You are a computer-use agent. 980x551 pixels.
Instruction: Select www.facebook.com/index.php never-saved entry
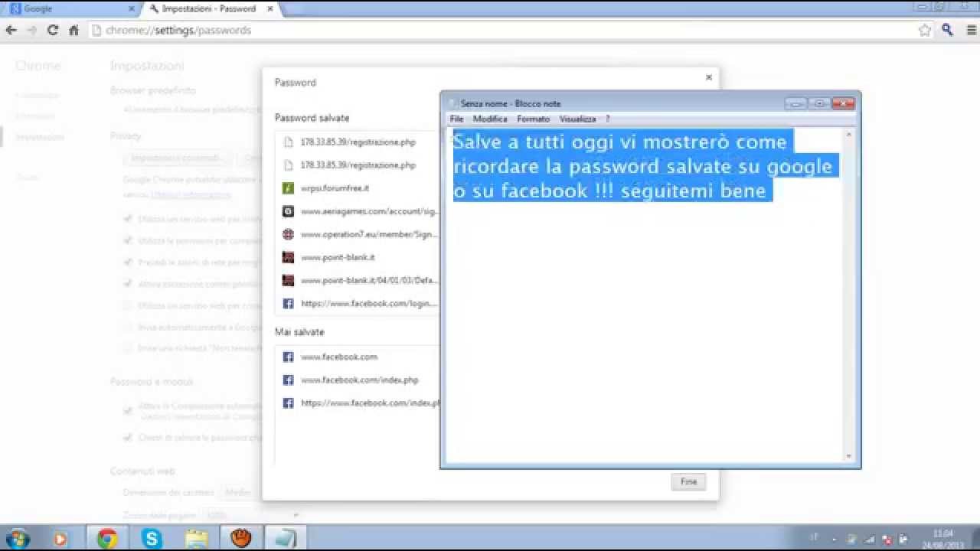coord(358,380)
